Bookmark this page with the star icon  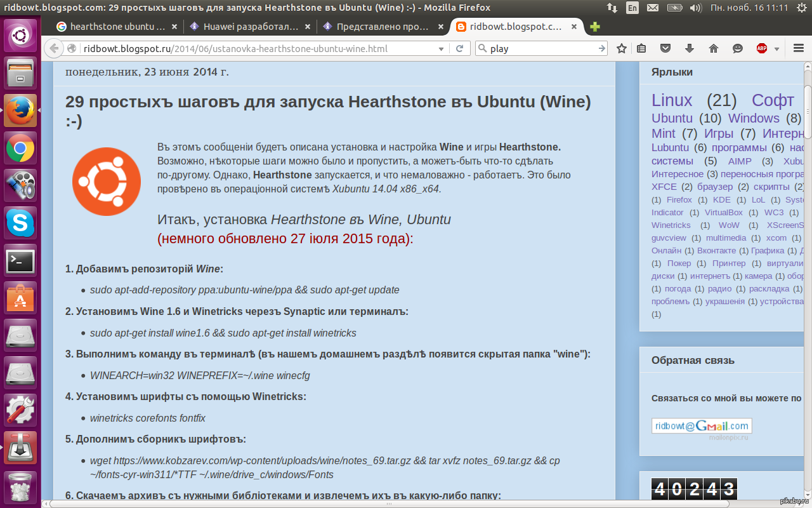(622, 49)
